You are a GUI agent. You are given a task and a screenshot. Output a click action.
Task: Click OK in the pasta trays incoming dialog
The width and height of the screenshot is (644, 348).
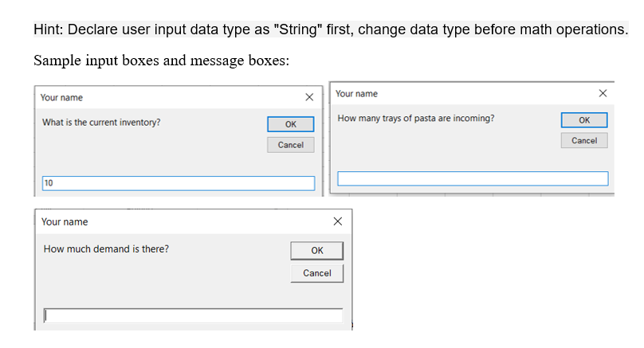[584, 119]
